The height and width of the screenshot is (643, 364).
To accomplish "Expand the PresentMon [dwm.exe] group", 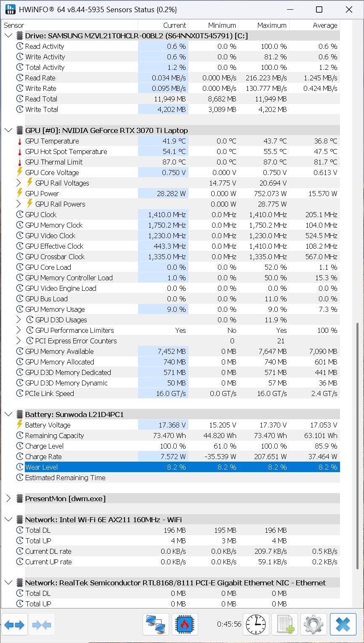I will pyautogui.click(x=8, y=499).
